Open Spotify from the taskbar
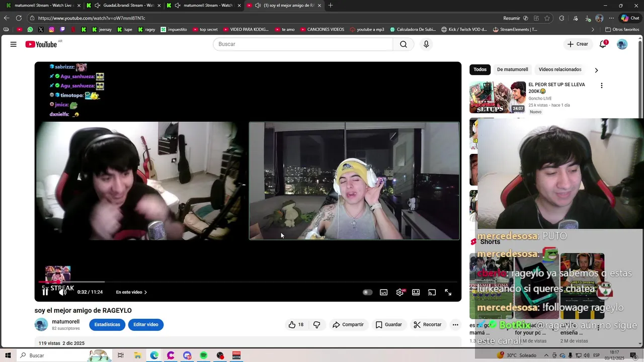Screen dimensions: 644x362 [x=204, y=355]
